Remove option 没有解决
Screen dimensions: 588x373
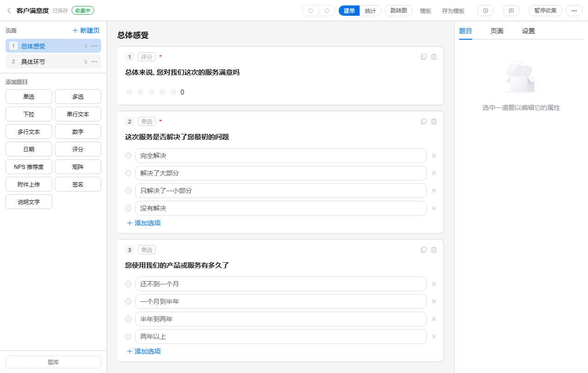click(x=434, y=208)
